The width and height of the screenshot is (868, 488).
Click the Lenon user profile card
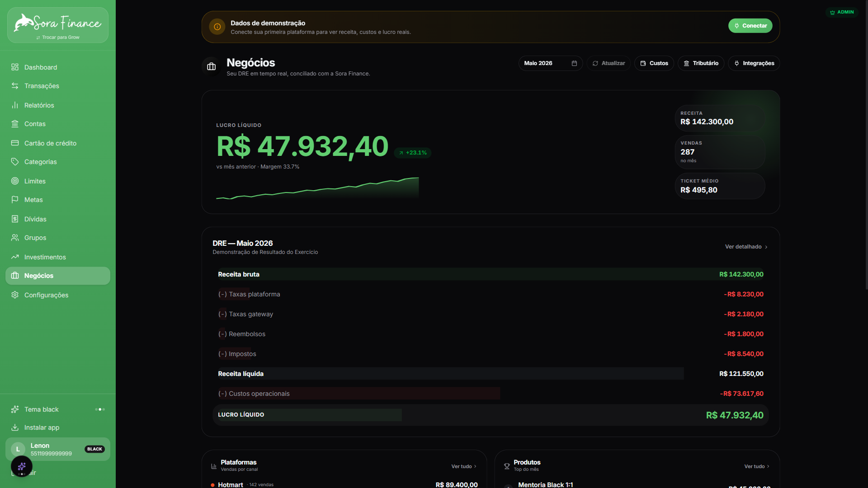pyautogui.click(x=58, y=449)
